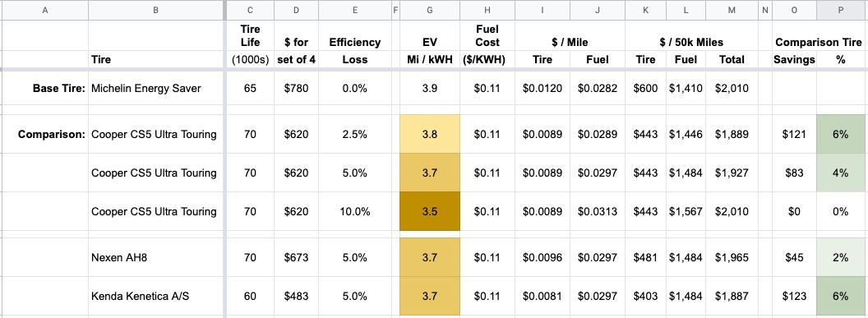The width and height of the screenshot is (868, 318).
Task: Click the 10.0% efficiency loss cell
Action: [354, 211]
